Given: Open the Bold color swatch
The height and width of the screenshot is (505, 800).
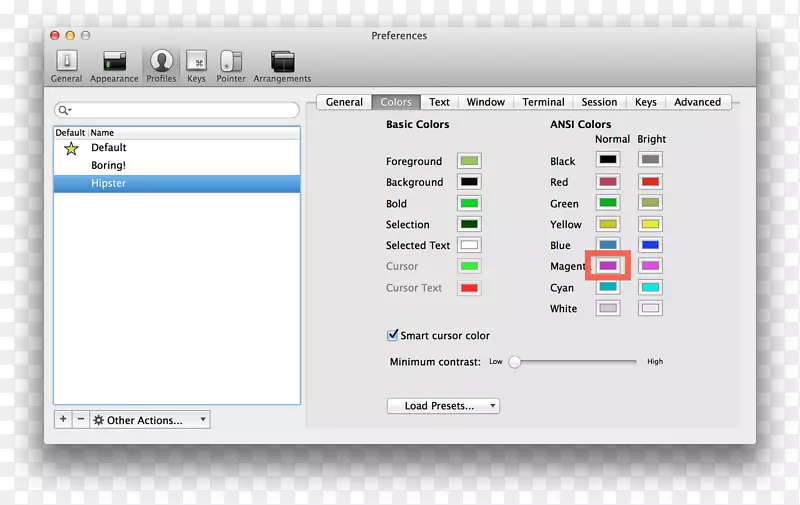Looking at the screenshot, I should coord(469,204).
